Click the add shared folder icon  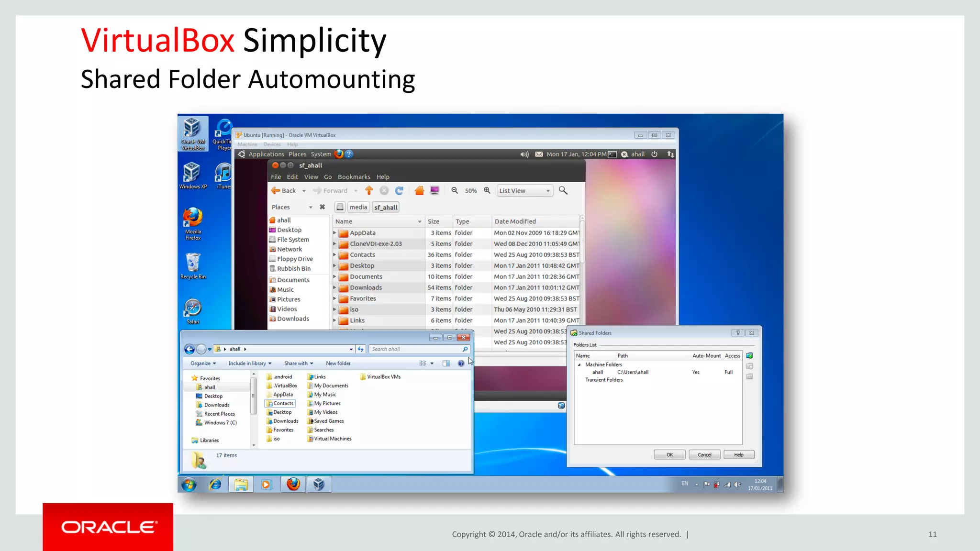coord(749,356)
